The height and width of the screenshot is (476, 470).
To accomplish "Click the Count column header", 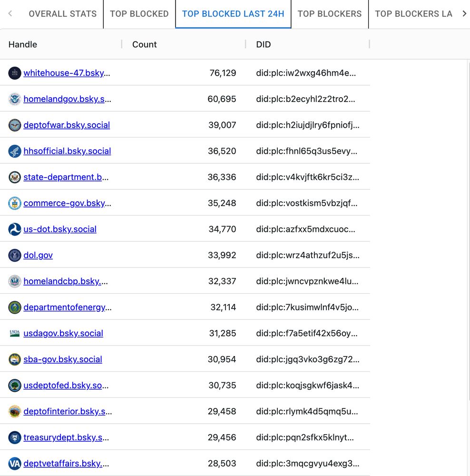I will point(144,44).
